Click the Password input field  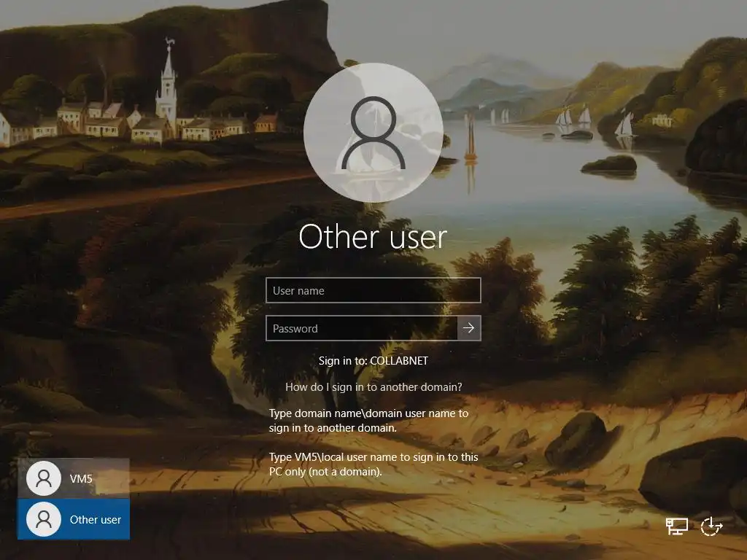pyautogui.click(x=362, y=328)
